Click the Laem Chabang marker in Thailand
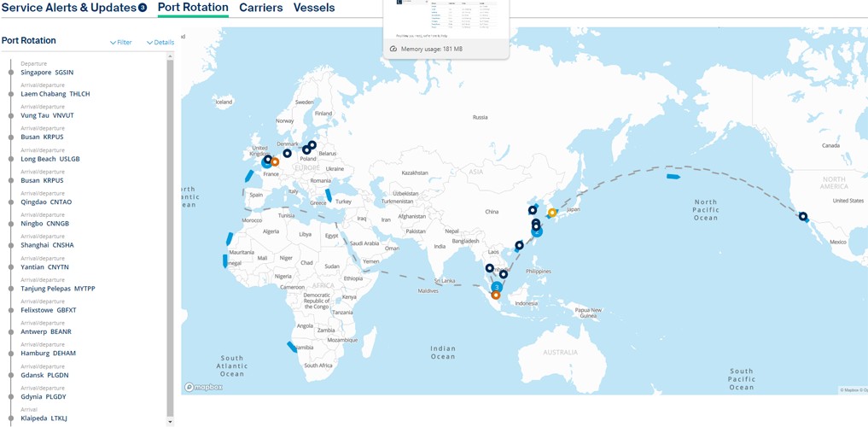 tap(489, 268)
